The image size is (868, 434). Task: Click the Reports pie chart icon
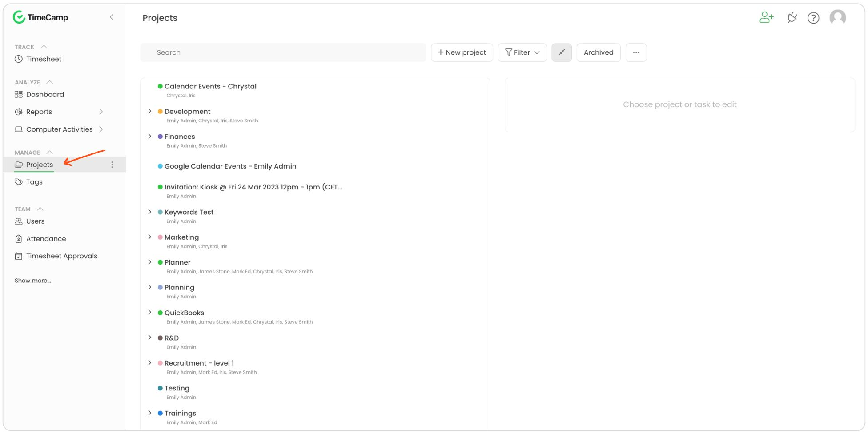[19, 112]
